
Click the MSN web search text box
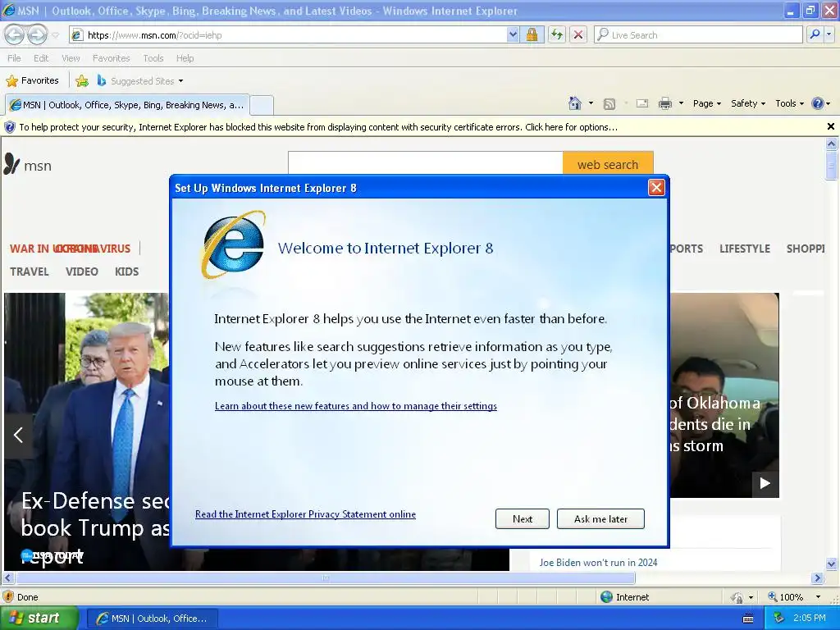(426, 163)
